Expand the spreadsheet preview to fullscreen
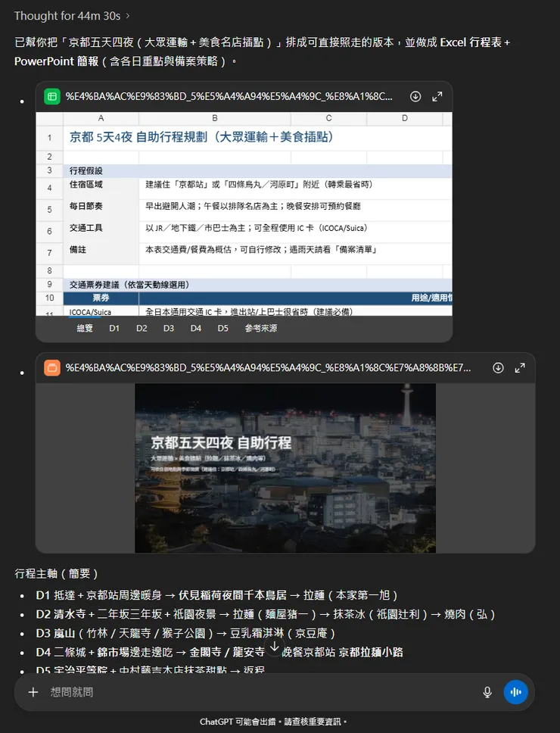 [437, 97]
